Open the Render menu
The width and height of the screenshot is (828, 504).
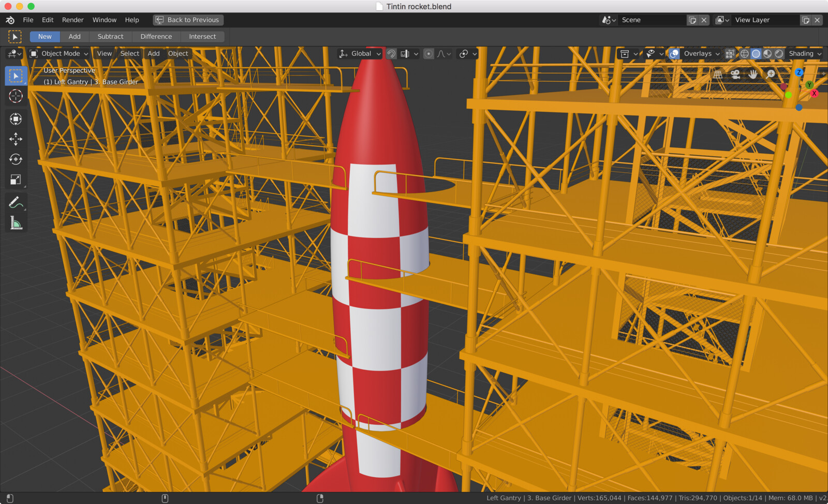point(73,20)
